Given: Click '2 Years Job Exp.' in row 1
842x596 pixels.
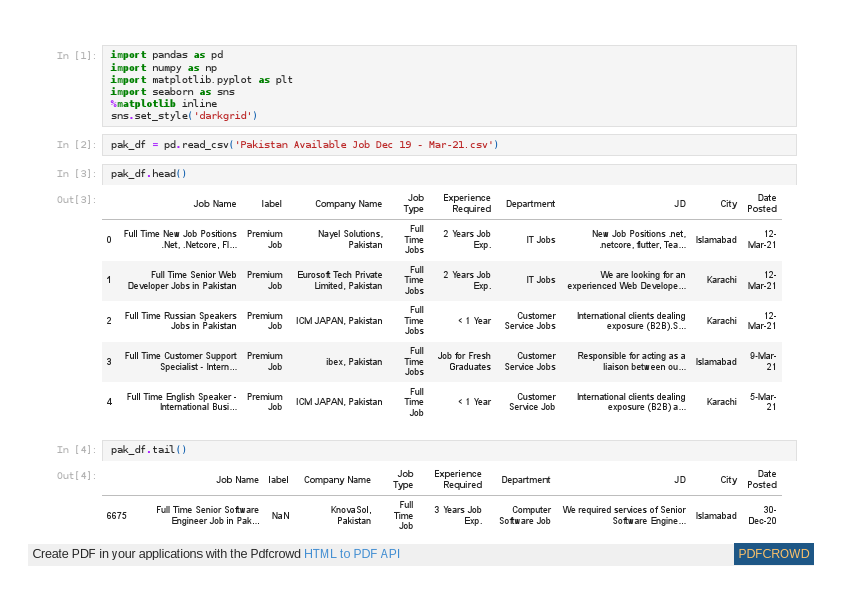Looking at the screenshot, I should click(x=467, y=280).
